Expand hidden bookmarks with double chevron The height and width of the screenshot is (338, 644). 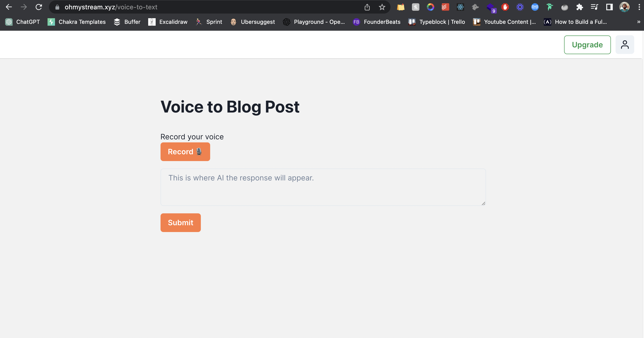(638, 22)
